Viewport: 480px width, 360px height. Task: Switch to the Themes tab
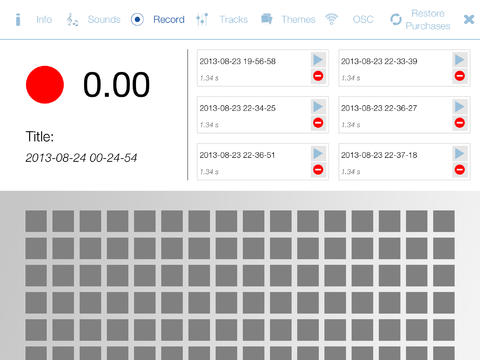coord(298,20)
